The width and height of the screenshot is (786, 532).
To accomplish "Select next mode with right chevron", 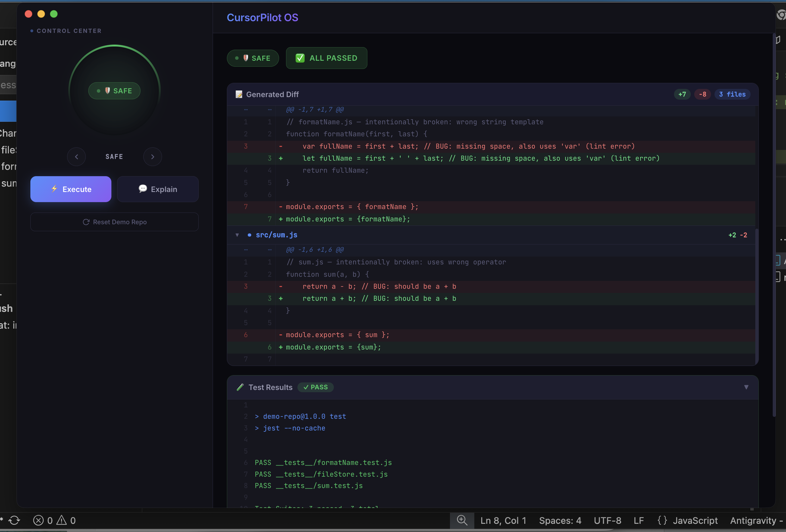I will (x=153, y=157).
